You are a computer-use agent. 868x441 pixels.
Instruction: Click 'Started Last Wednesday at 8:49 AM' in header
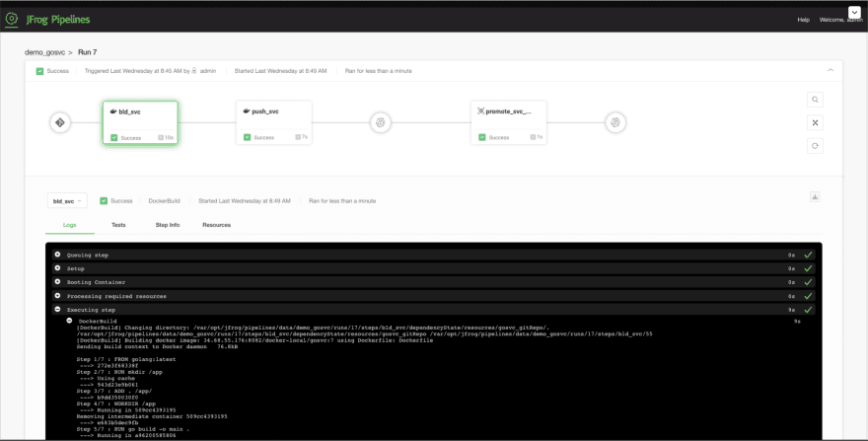coord(281,71)
